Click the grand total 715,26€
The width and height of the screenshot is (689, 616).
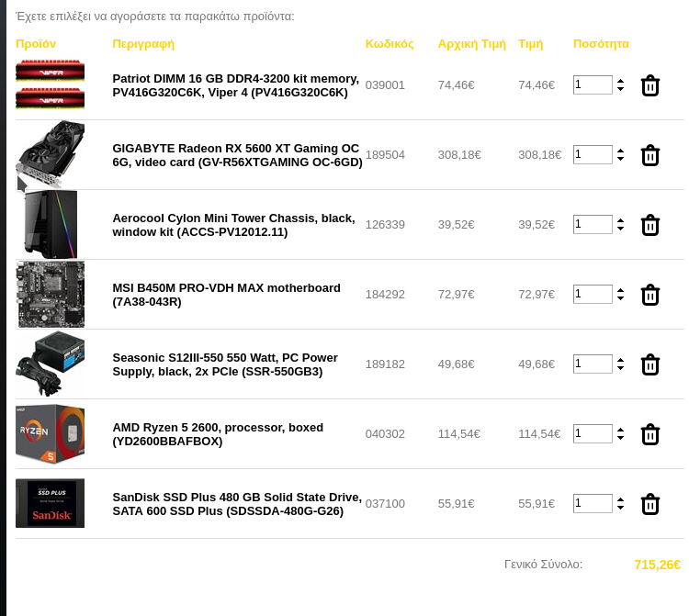[x=658, y=565]
